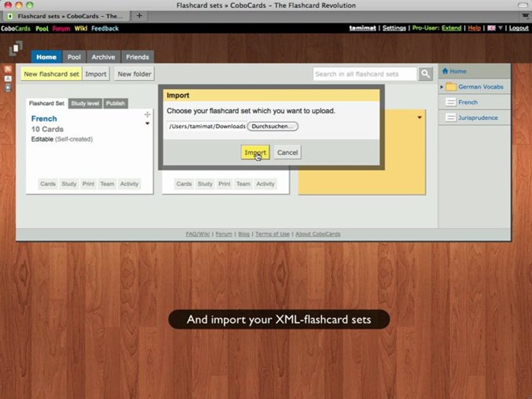This screenshot has width=532, height=399.
Task: Click Cards button on card beneath Import dialog
Action: pos(184,183)
